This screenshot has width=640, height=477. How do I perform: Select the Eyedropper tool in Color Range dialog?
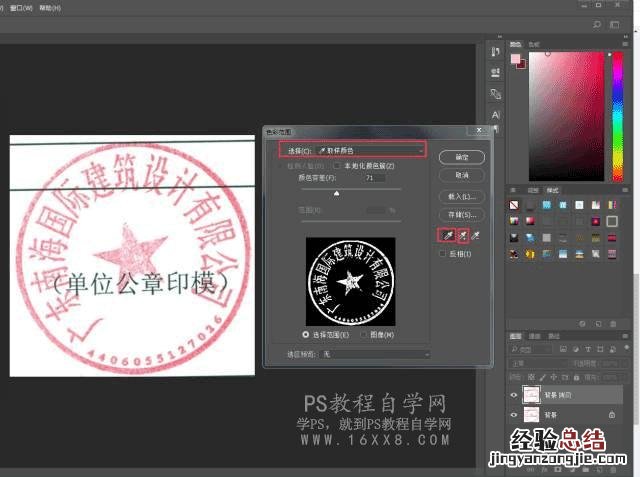point(445,235)
